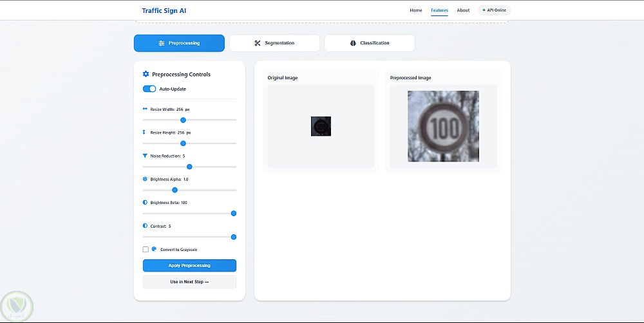Open the Preprocessing tab
644x323 pixels.
click(x=179, y=43)
